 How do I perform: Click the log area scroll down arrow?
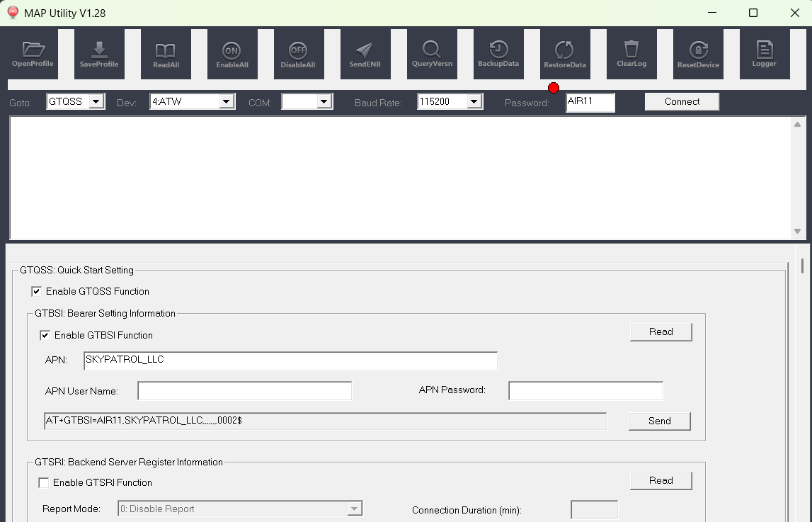pos(798,232)
